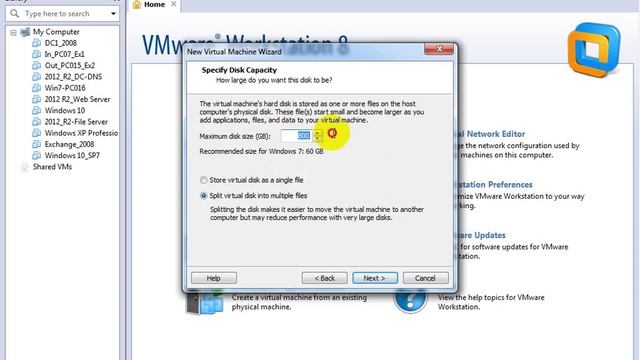Select Shared VMs in the library

[52, 167]
